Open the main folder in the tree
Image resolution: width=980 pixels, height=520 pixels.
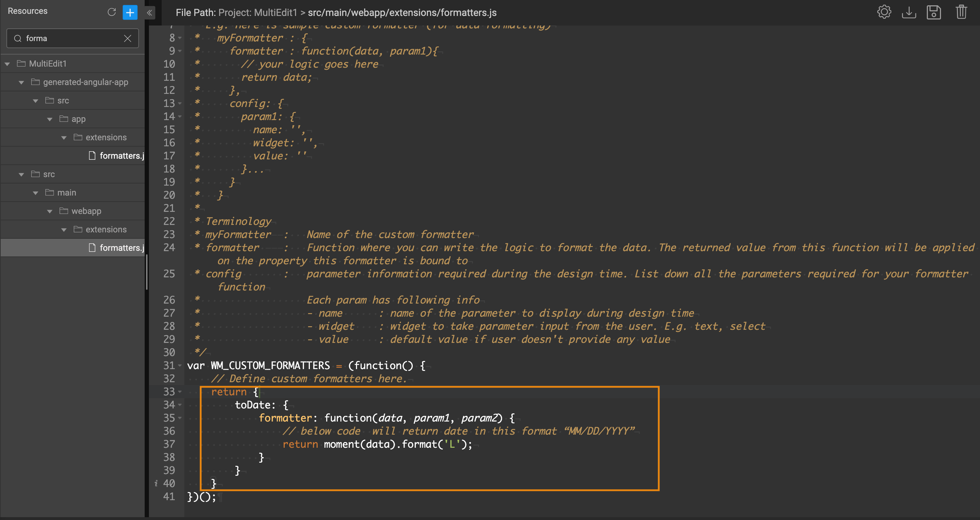[66, 192]
